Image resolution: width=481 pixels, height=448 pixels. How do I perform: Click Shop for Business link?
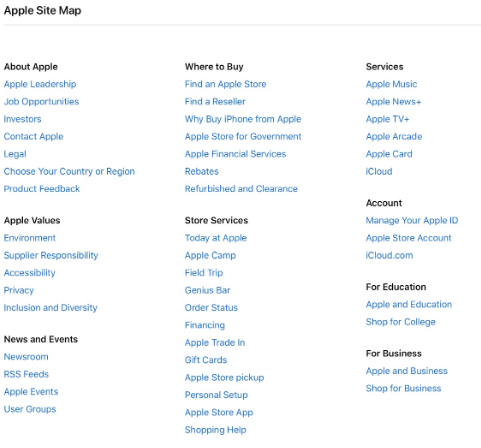click(404, 388)
